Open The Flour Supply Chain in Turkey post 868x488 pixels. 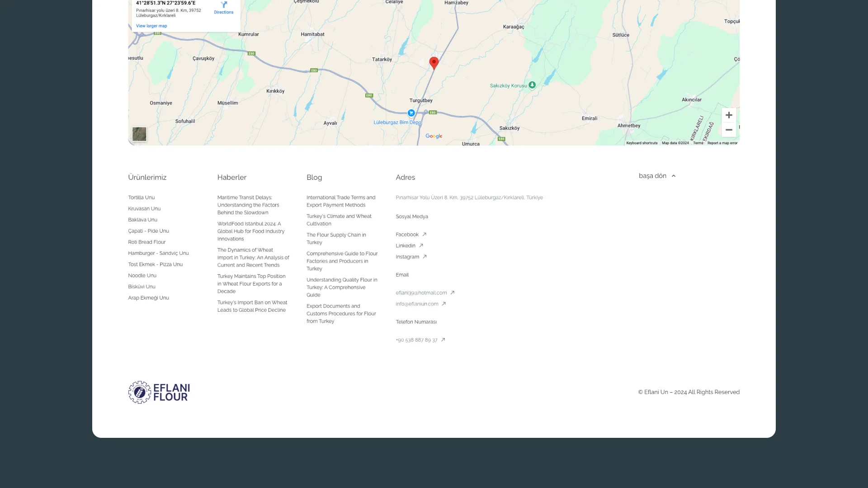[336, 239]
